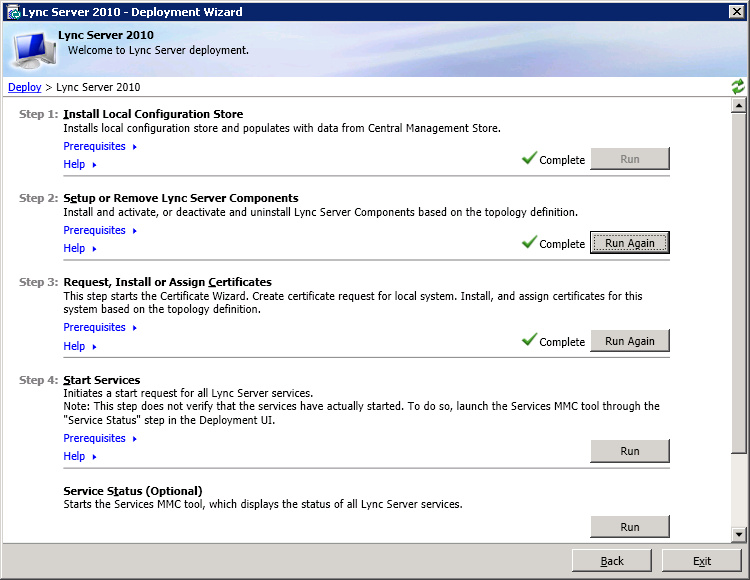750x580 pixels.
Task: Click the Step 2 Complete green checkmark
Action: pos(529,241)
